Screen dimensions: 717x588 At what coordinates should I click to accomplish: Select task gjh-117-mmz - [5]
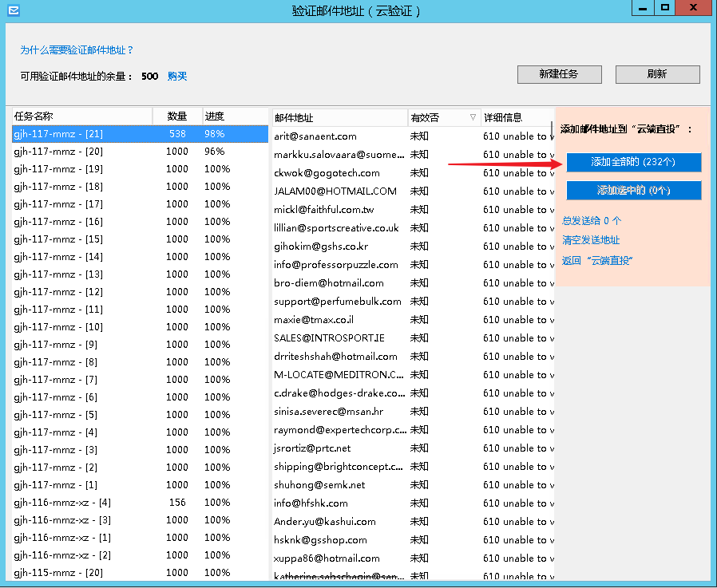[x=140, y=415]
